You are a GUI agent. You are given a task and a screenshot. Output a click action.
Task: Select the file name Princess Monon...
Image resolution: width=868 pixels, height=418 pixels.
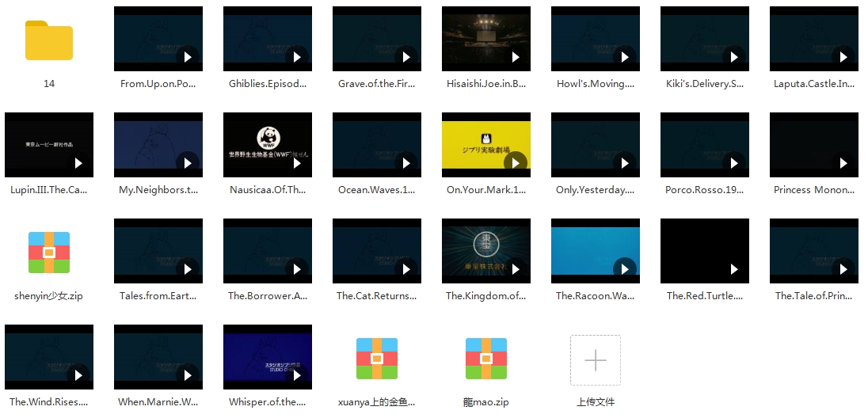point(814,190)
